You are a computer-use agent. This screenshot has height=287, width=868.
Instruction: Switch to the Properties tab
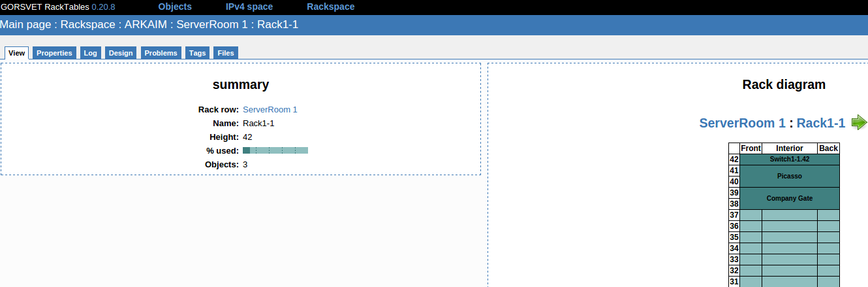pyautogui.click(x=54, y=53)
